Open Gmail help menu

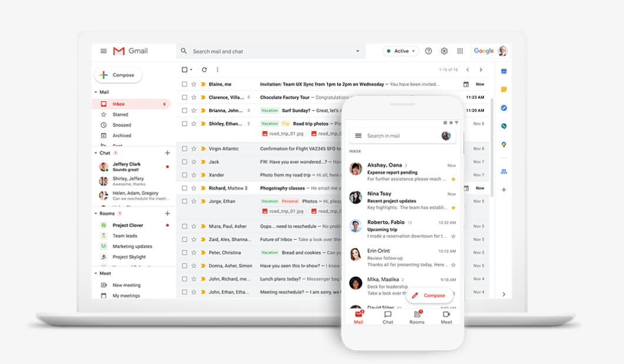[428, 51]
